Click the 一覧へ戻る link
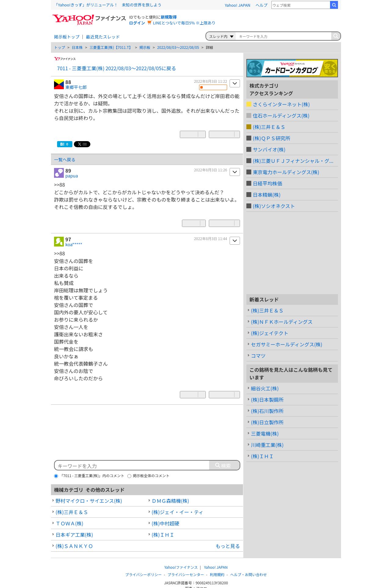392x588 pixels. [x=64, y=160]
